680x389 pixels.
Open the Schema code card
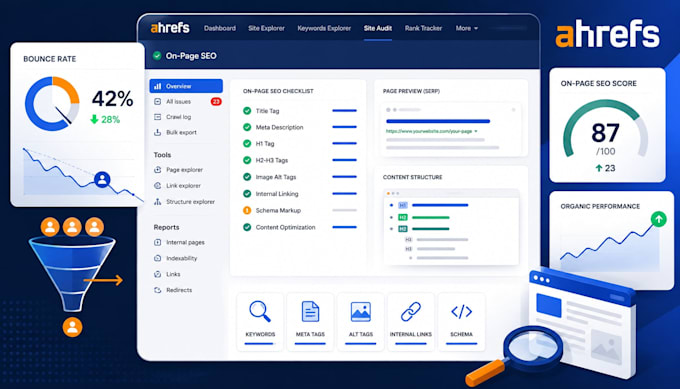461,322
